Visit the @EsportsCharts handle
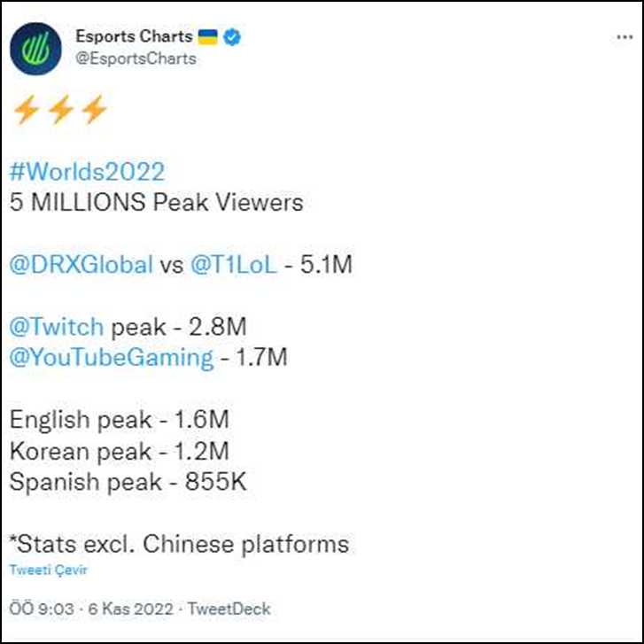This screenshot has width=644, height=644. click(136, 58)
